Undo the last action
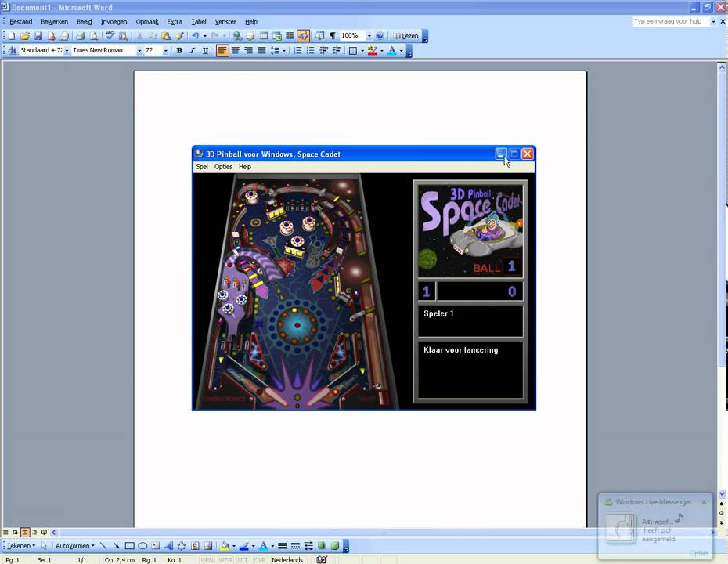Viewport: 728px width, 564px height. tap(195, 36)
